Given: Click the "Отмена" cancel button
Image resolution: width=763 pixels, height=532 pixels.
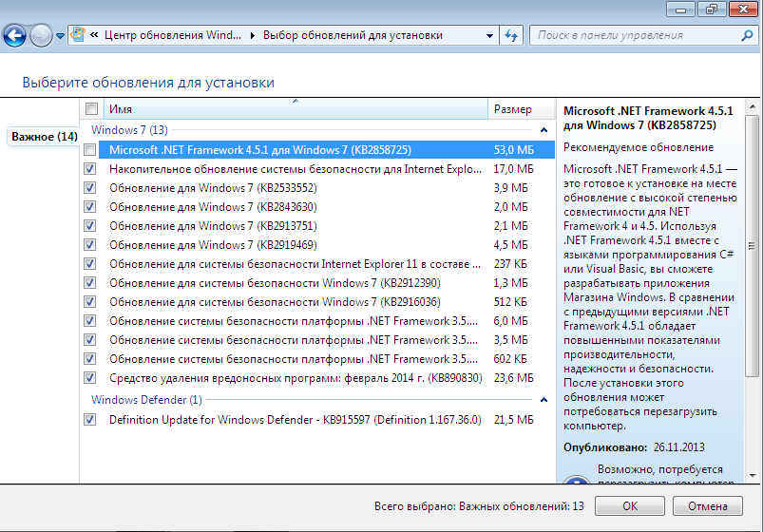Looking at the screenshot, I should point(708,506).
